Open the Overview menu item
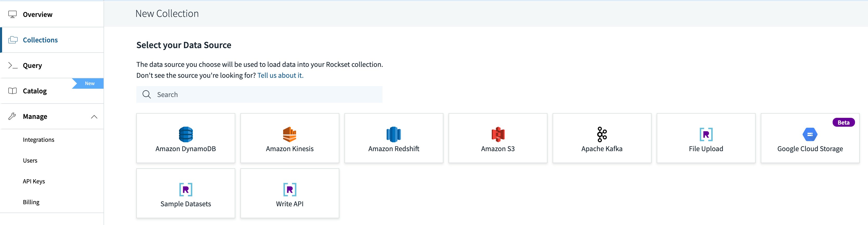868x225 pixels. [x=52, y=14]
